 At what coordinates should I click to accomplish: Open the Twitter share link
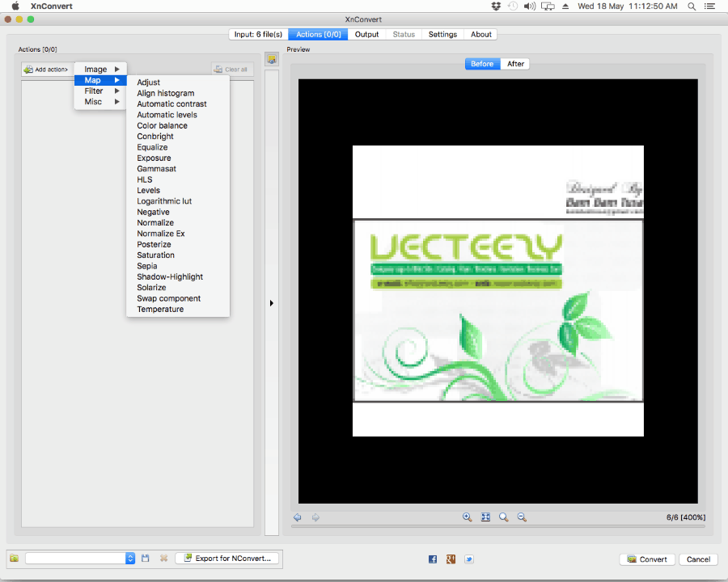click(x=469, y=559)
